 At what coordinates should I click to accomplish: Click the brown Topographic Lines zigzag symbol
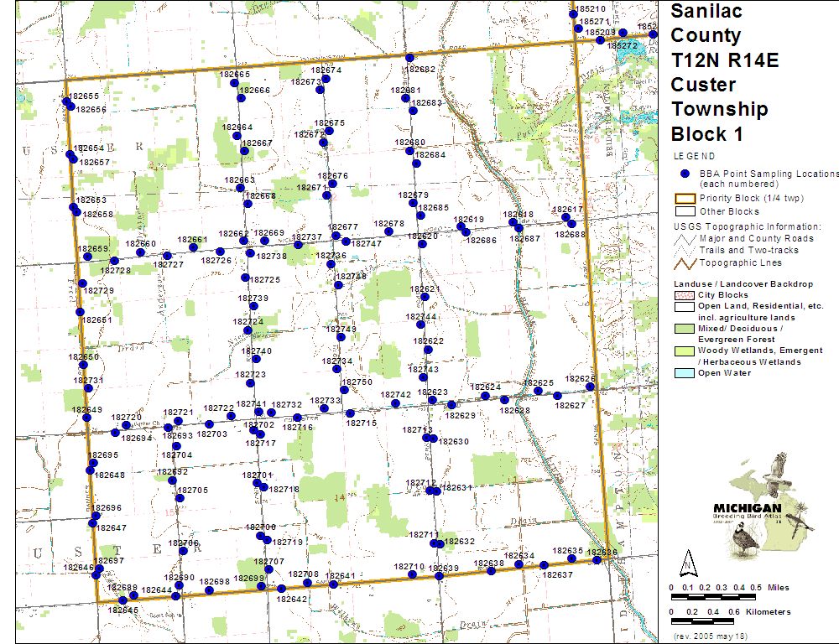pyautogui.click(x=685, y=262)
